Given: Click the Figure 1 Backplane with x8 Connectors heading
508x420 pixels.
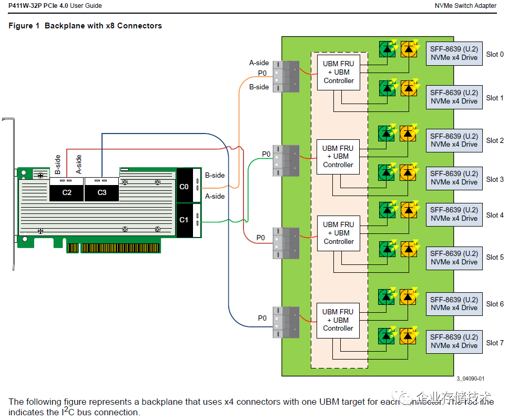Looking at the screenshot, I should coord(85,26).
